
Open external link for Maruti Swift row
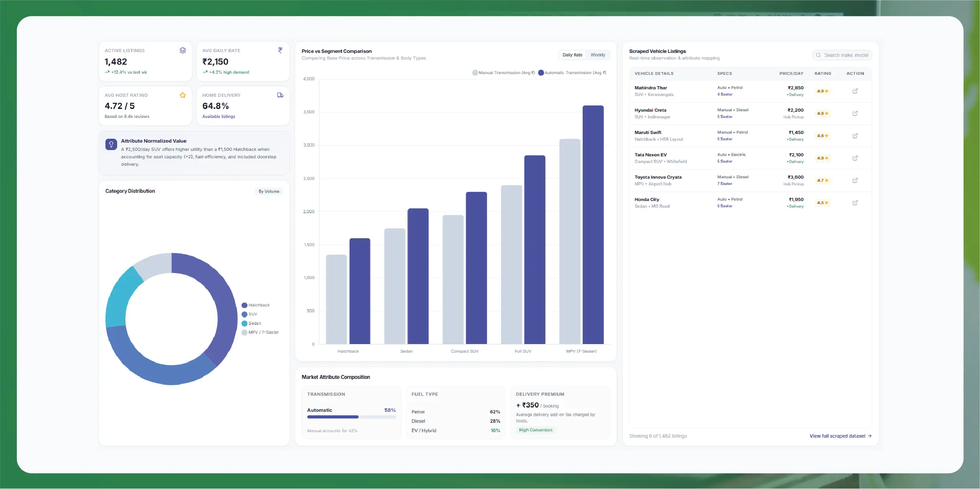(x=855, y=136)
